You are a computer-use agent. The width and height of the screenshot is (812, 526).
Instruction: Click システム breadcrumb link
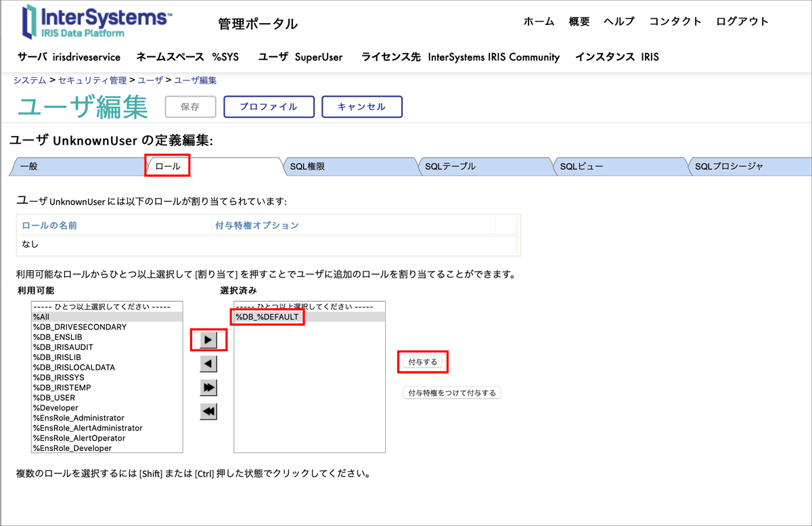click(x=30, y=80)
